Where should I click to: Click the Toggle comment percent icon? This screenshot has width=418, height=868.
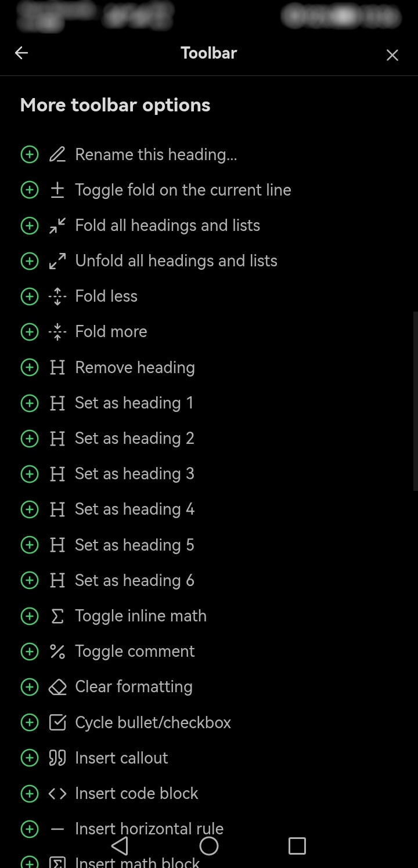(x=57, y=651)
